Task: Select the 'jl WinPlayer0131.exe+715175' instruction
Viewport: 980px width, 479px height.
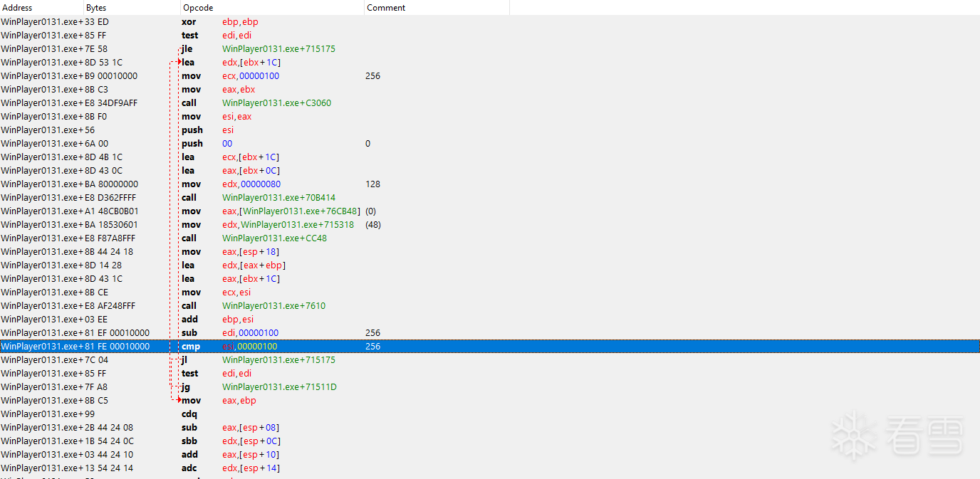Action: click(x=490, y=360)
